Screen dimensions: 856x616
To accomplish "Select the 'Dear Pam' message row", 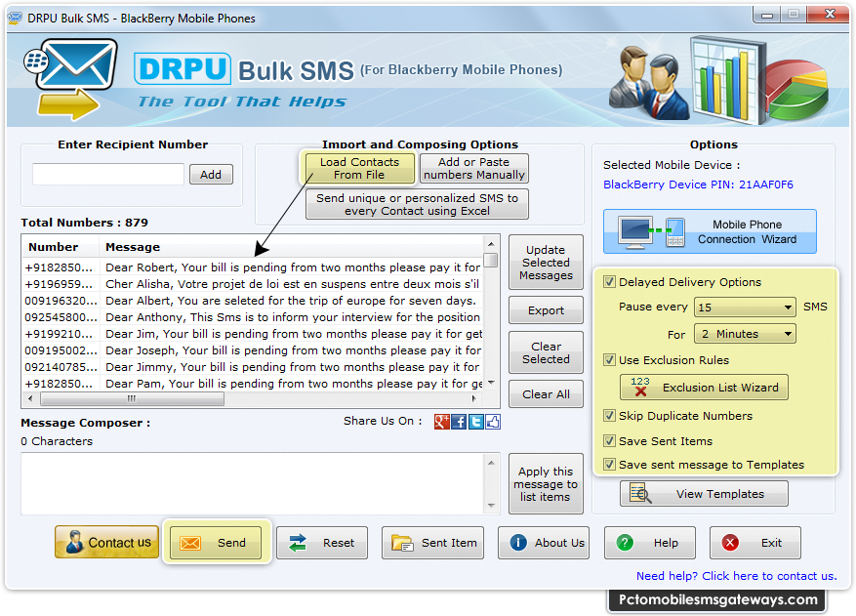I will [x=253, y=384].
